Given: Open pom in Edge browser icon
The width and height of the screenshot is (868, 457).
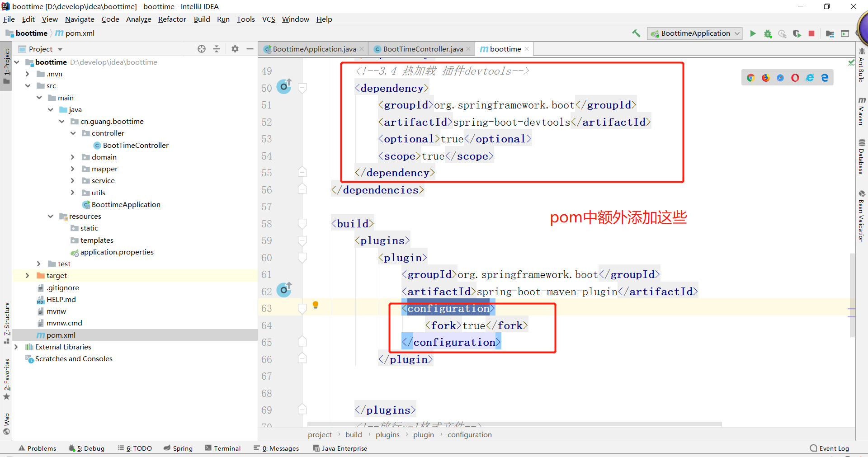Looking at the screenshot, I should click(x=825, y=78).
